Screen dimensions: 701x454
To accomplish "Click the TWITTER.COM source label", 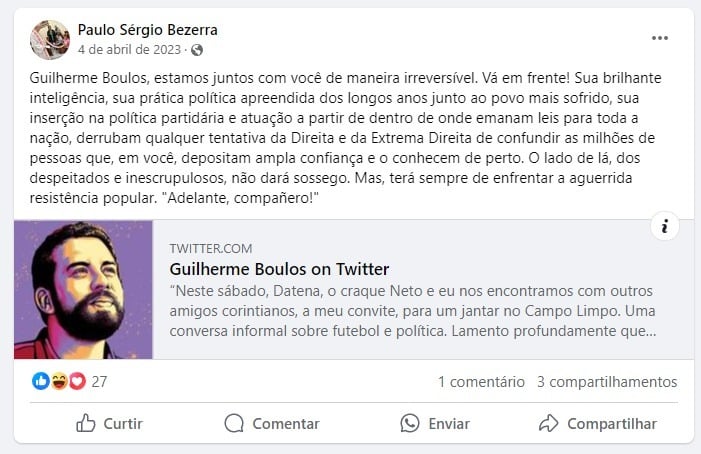I will (x=211, y=248).
